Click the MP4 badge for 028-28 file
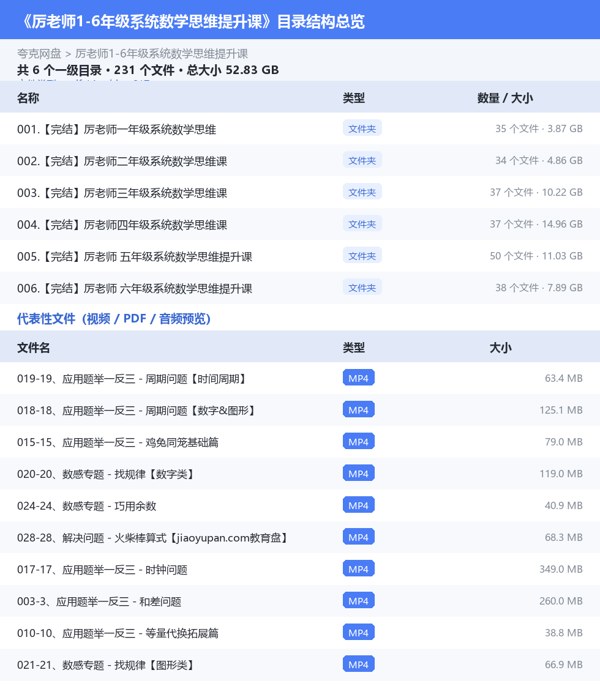Image resolution: width=600 pixels, height=700 pixels. coord(358,537)
